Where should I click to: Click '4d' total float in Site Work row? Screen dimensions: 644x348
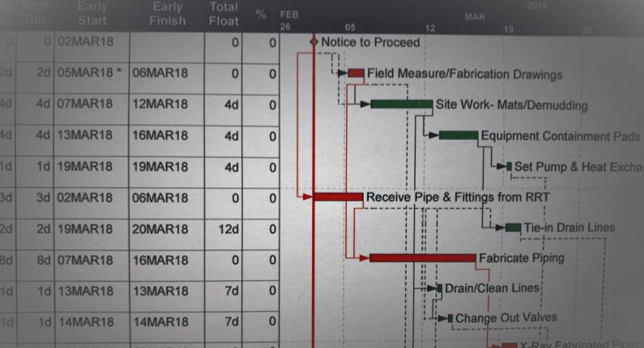pyautogui.click(x=231, y=105)
